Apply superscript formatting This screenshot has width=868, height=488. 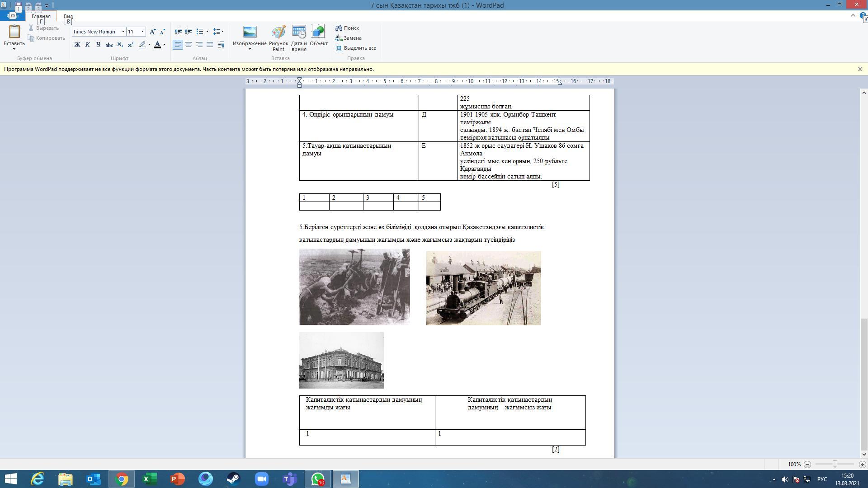(x=131, y=45)
